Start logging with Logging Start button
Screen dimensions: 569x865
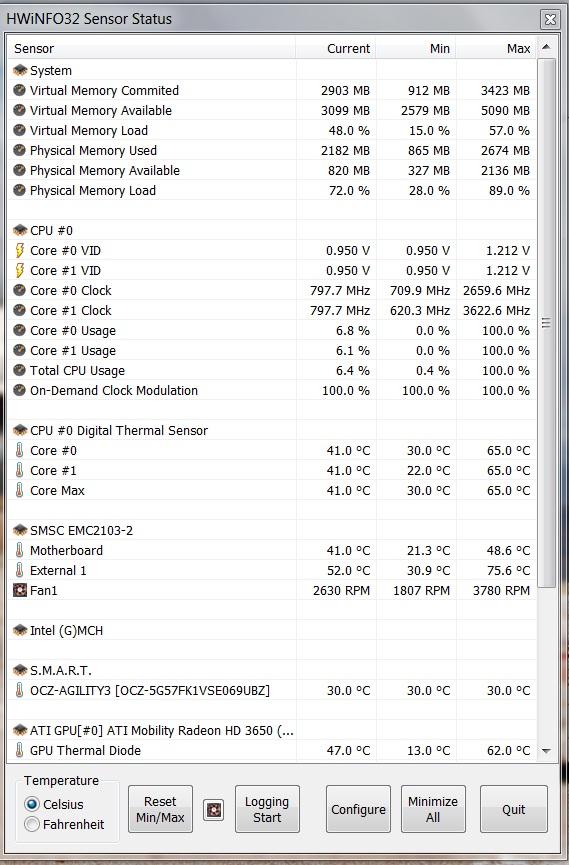(x=267, y=809)
